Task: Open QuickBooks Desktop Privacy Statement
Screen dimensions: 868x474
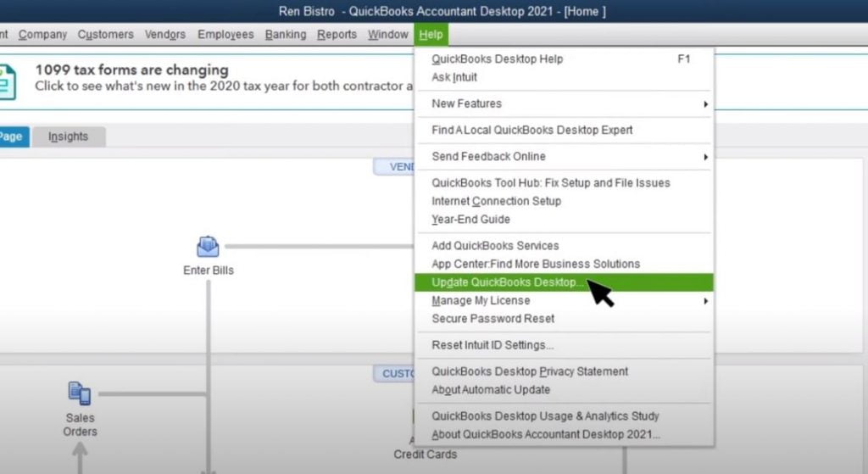Action: (x=564, y=371)
